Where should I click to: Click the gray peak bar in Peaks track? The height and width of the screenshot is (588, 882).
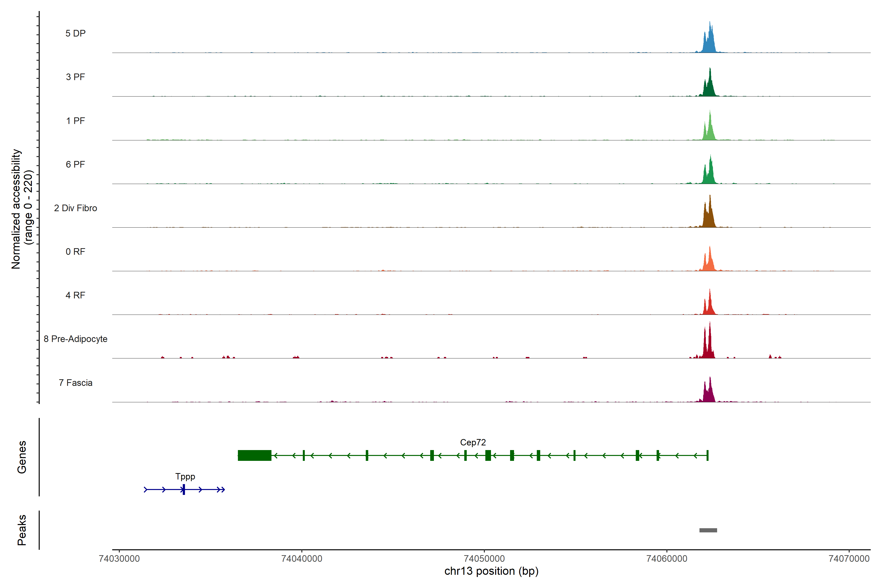(x=708, y=530)
